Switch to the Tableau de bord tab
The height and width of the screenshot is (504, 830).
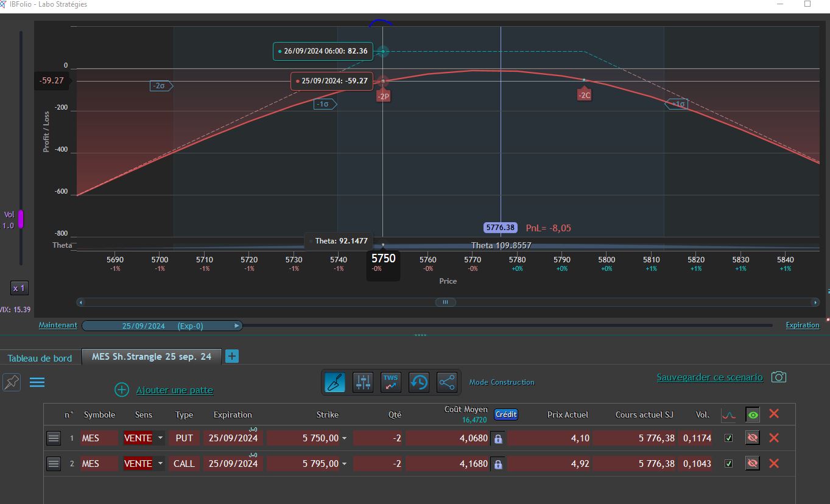(40, 358)
